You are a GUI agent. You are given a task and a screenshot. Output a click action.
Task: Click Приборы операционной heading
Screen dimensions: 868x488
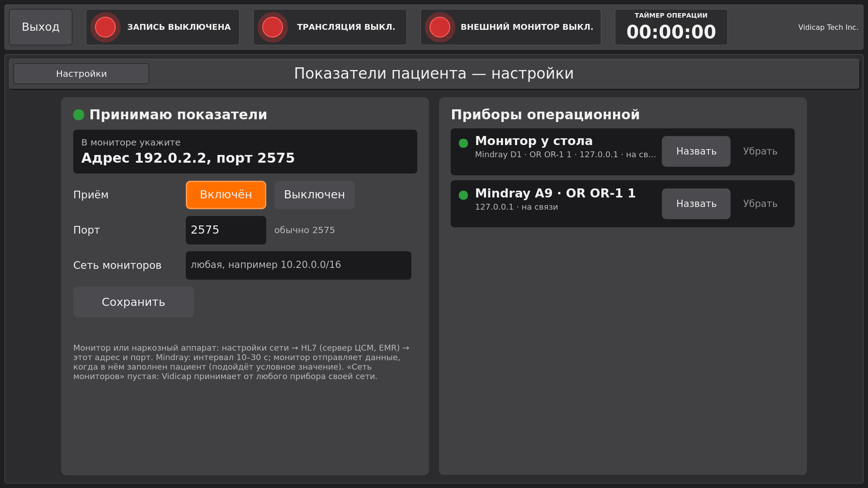point(546,115)
